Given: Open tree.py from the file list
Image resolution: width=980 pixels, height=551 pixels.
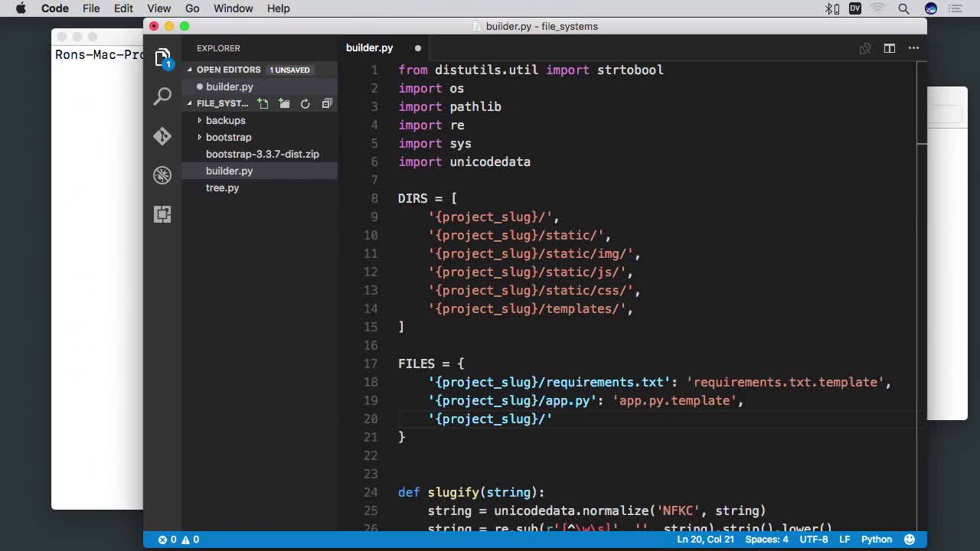Looking at the screenshot, I should pos(222,187).
